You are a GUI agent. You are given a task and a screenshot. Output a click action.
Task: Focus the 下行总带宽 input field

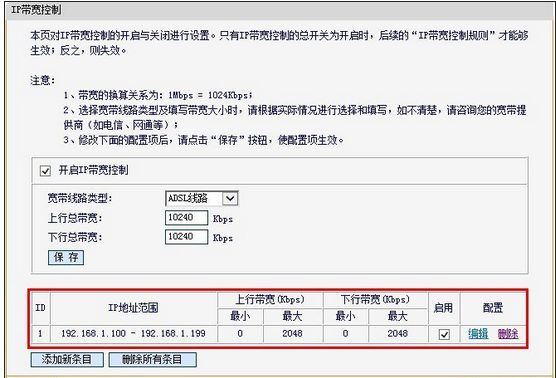(x=186, y=237)
